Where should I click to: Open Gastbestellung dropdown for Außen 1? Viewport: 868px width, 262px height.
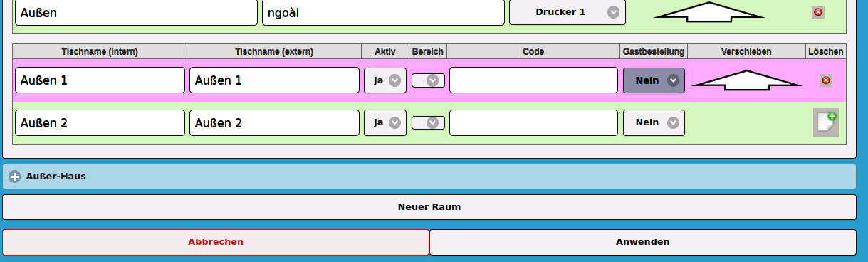tap(654, 80)
